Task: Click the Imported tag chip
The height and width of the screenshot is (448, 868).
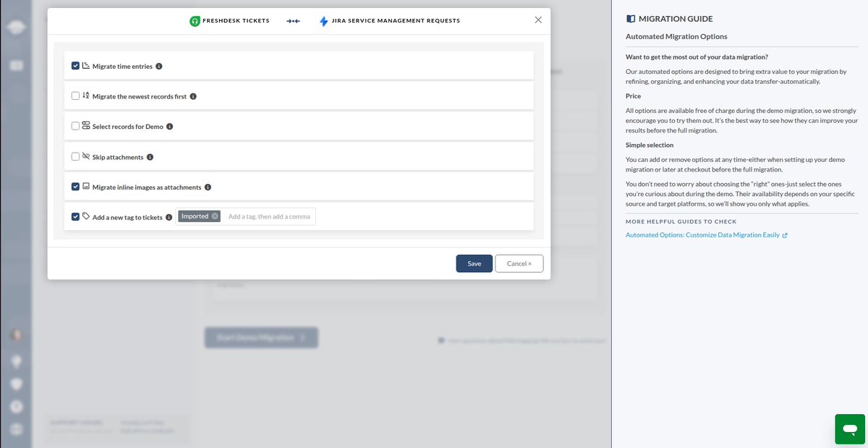Action: point(199,216)
